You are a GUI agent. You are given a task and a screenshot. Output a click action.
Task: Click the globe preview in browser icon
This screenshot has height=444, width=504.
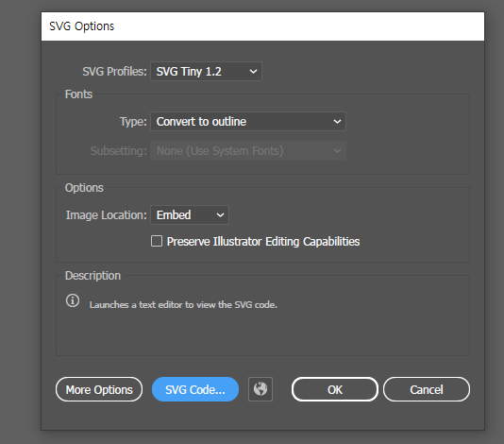[260, 389]
